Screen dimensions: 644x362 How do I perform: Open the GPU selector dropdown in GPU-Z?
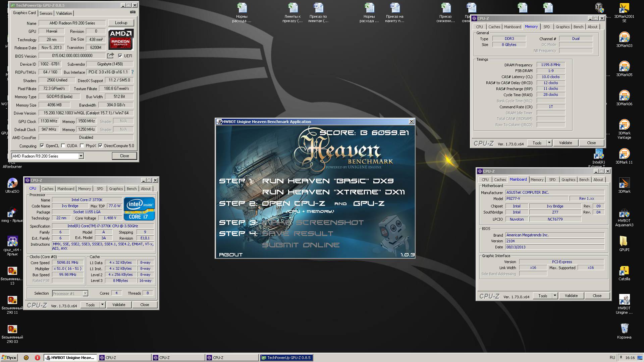pos(81,156)
